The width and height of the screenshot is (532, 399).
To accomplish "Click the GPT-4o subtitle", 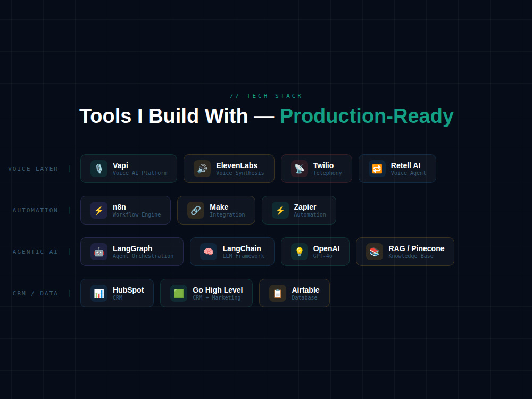I will click(323, 256).
